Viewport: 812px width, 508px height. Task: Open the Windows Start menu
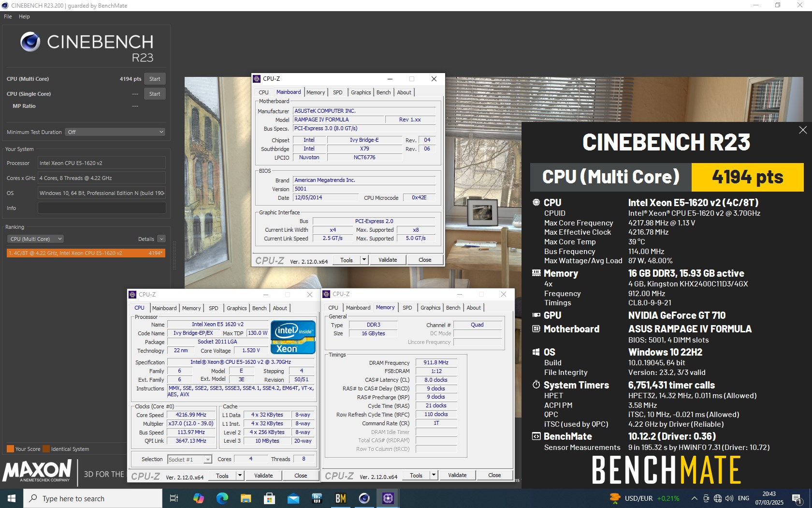pos(12,498)
